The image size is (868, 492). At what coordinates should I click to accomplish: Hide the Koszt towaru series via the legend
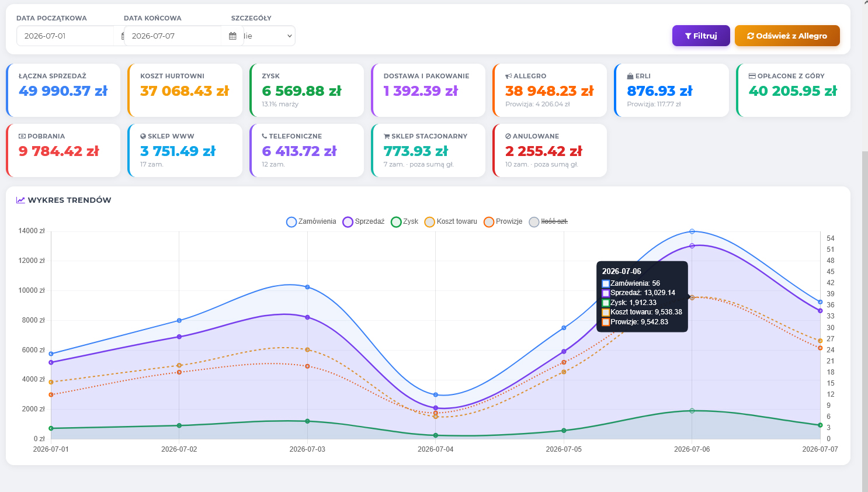click(x=451, y=221)
